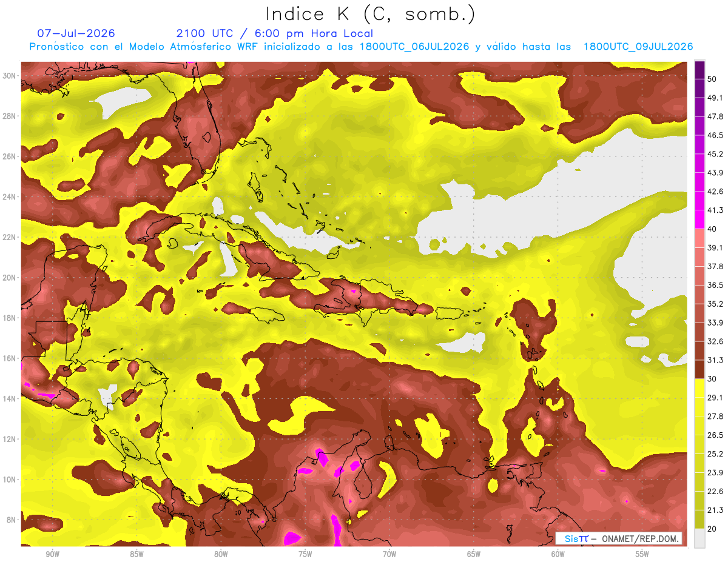Viewport: 728px width, 562px height.
Task: Click the 26N latitude label
Action: [10, 156]
